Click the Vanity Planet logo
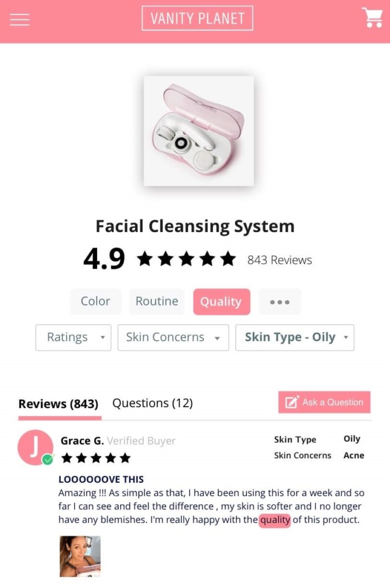390x588 pixels. [197, 18]
